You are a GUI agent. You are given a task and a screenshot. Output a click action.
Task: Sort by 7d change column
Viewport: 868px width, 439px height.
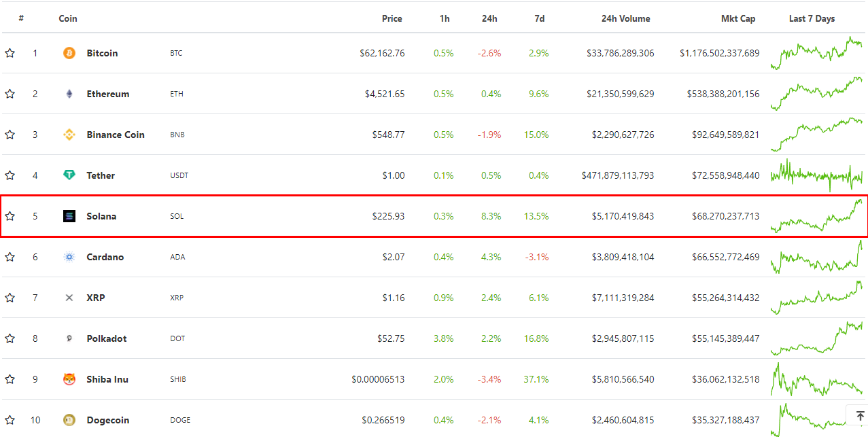tap(540, 18)
